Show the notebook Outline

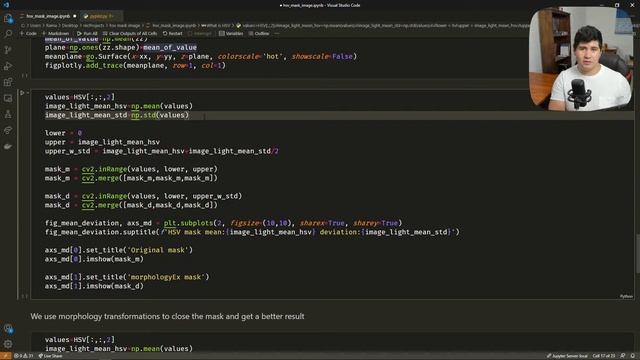tap(258, 33)
